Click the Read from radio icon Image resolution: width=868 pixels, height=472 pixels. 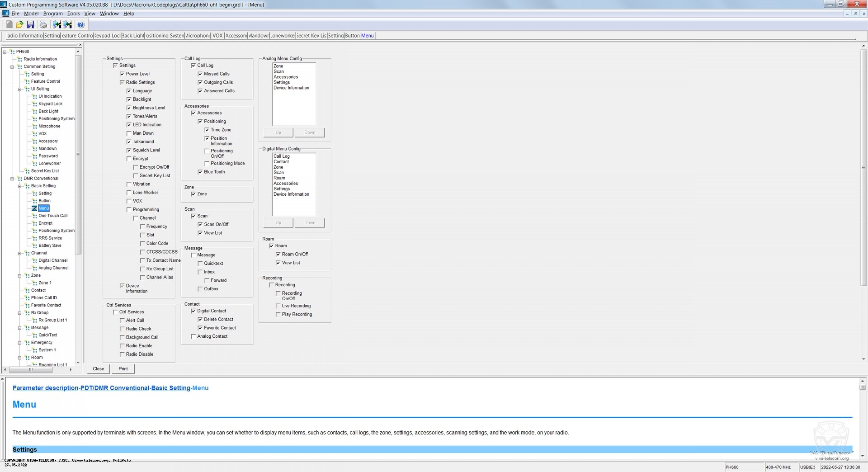tap(57, 24)
